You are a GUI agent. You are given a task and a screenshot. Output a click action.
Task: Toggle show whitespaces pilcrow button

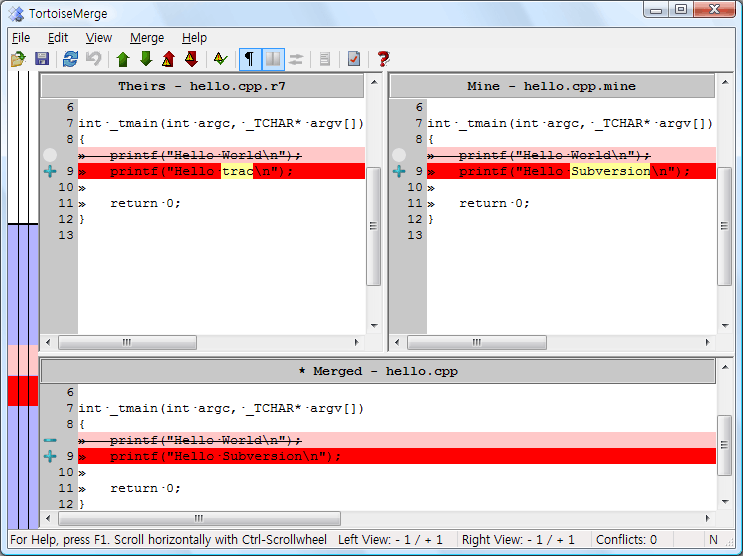(250, 60)
